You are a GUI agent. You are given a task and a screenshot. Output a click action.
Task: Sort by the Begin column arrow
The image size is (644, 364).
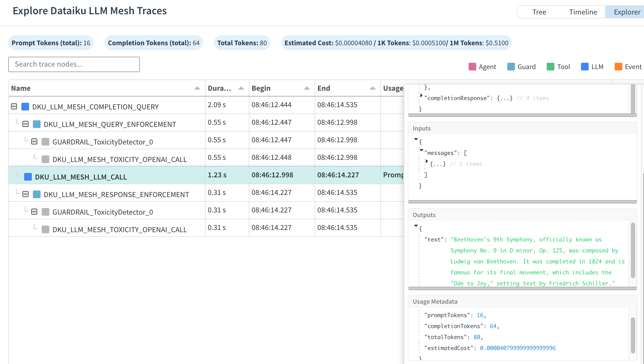point(307,88)
